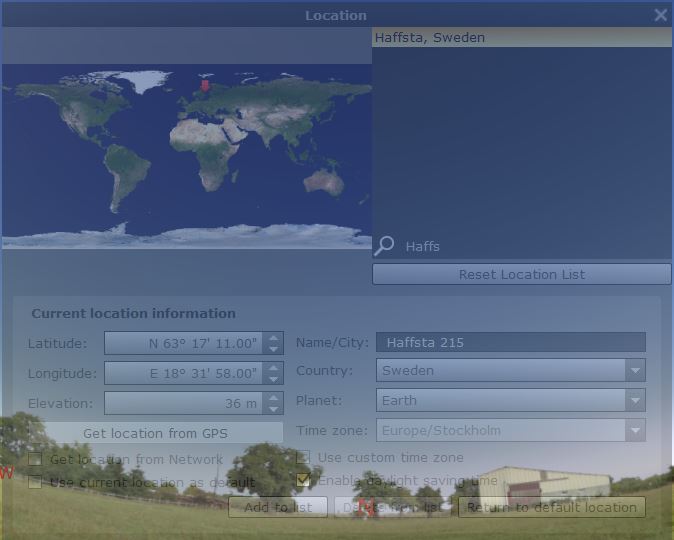Raise elevation using the up arrow
The image size is (674, 540).
pos(273,398)
